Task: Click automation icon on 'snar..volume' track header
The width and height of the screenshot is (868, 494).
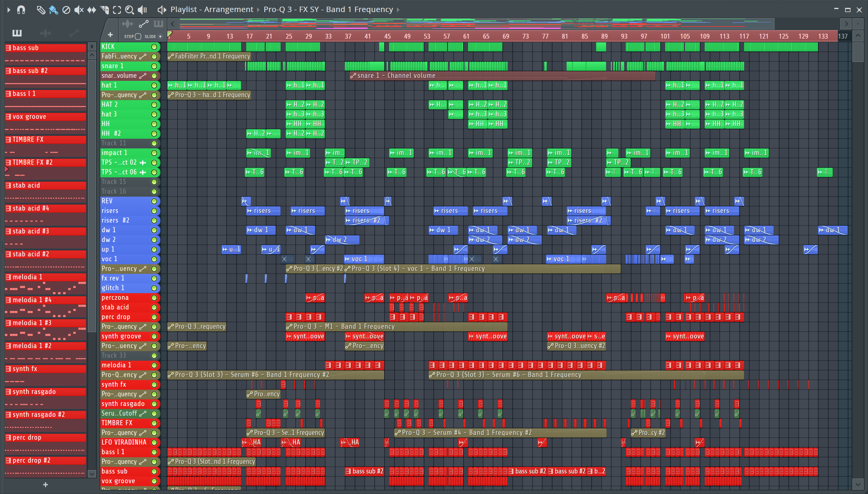Action: click(143, 76)
